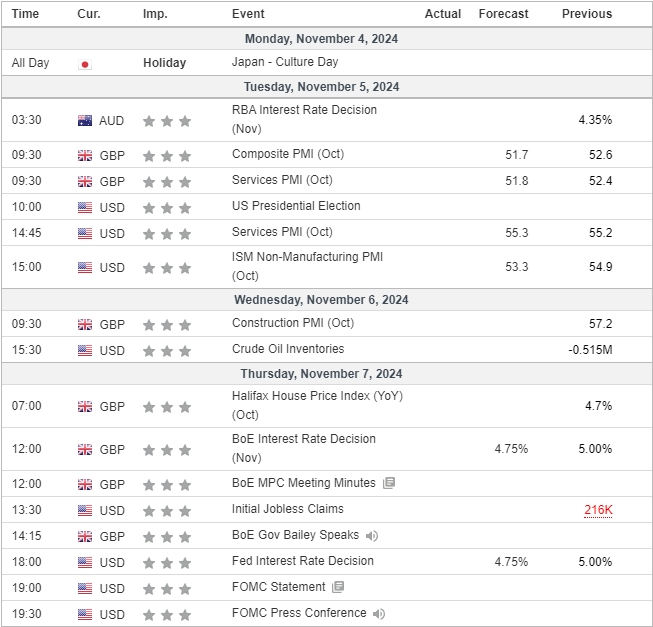
Task: Click the Previous column header
Action: 587,14
